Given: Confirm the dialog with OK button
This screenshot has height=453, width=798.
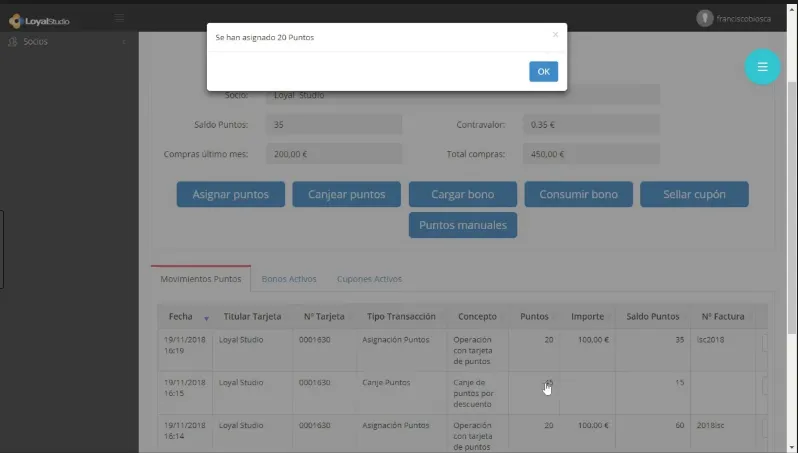Looking at the screenshot, I should pos(543,72).
